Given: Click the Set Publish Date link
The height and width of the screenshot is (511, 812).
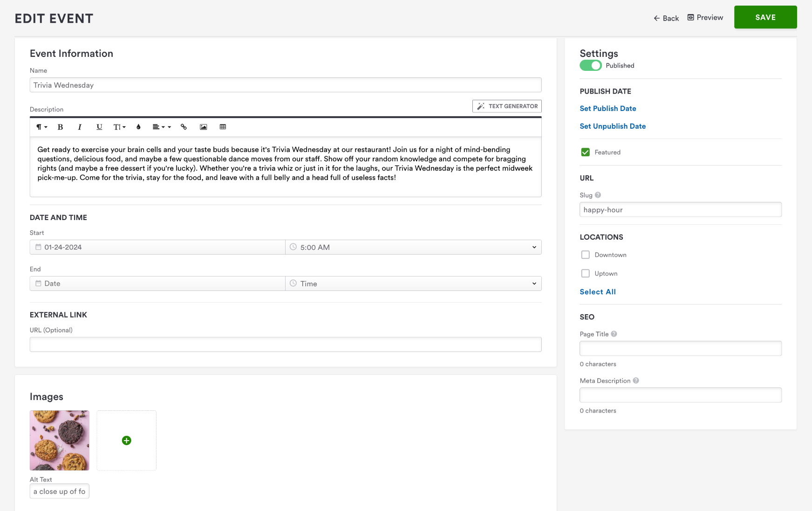Looking at the screenshot, I should pyautogui.click(x=607, y=109).
